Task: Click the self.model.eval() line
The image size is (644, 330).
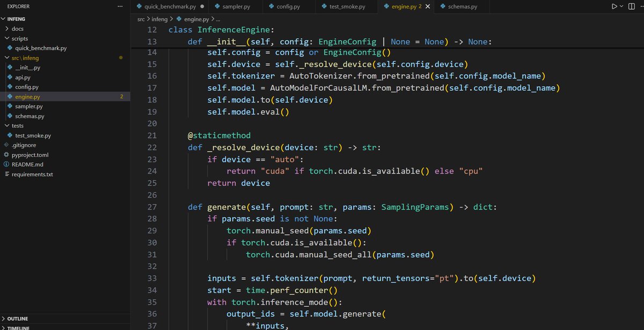Action: [x=248, y=112]
